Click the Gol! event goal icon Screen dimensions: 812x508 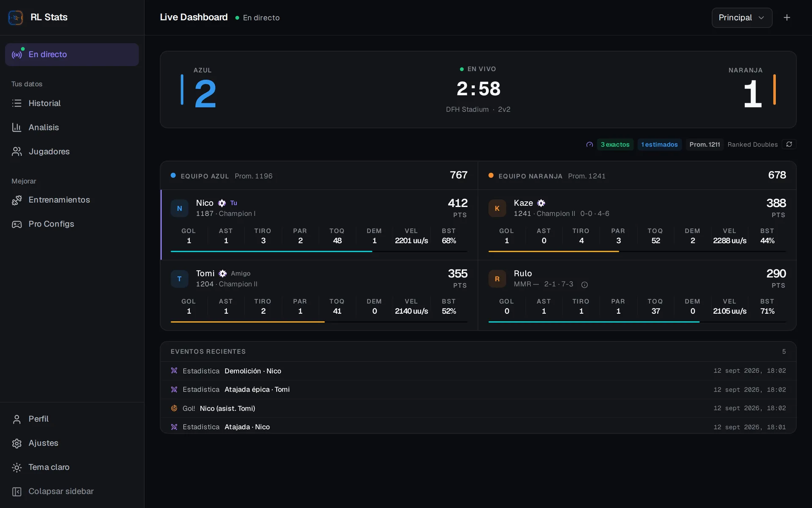[x=174, y=409]
